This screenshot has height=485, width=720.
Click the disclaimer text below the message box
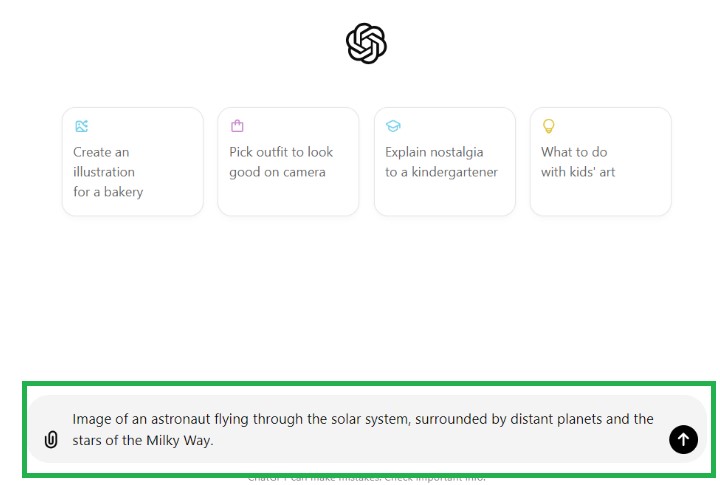click(366, 478)
